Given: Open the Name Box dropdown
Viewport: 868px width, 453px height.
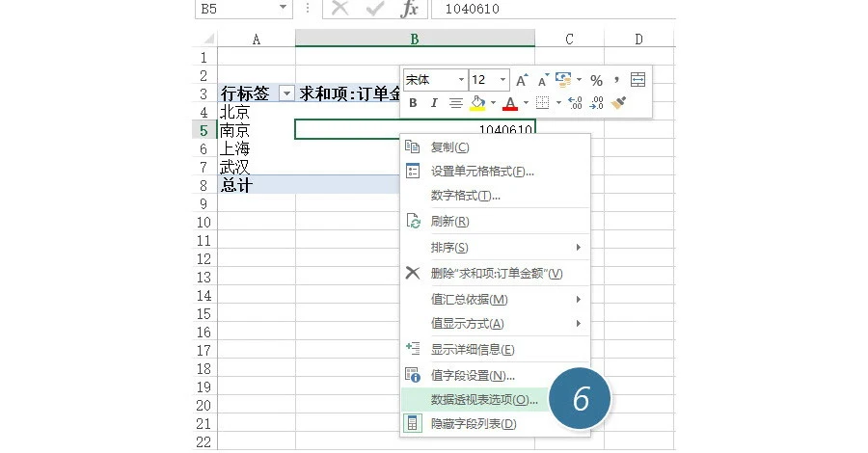Looking at the screenshot, I should [x=283, y=8].
